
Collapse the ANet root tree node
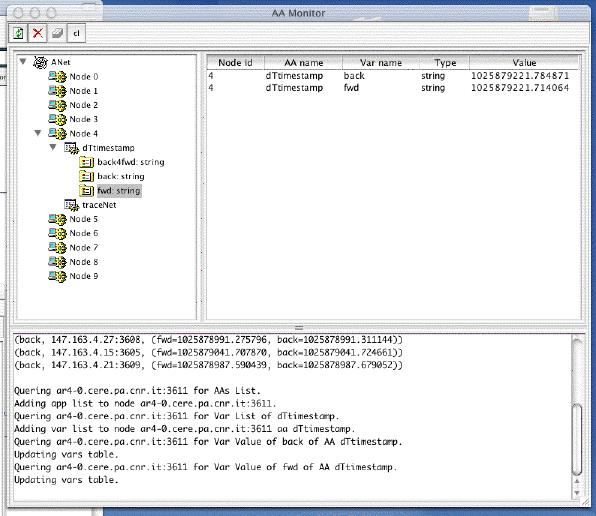click(x=23, y=62)
